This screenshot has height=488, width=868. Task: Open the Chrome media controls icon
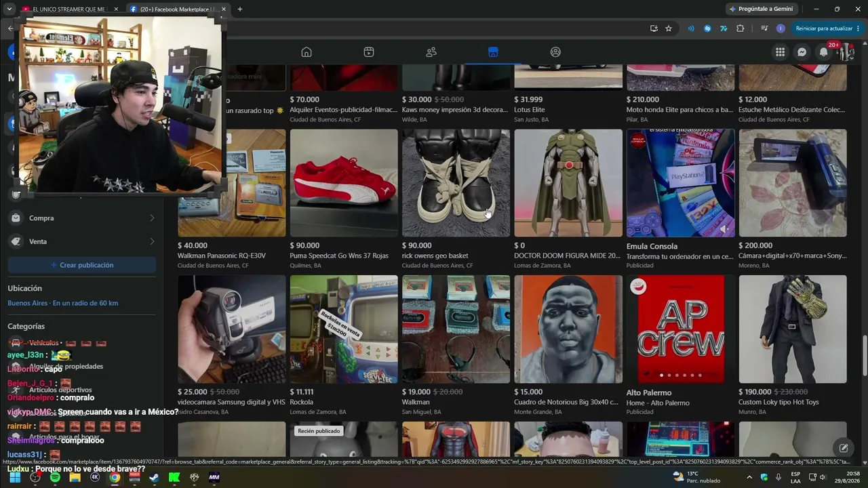pyautogui.click(x=764, y=28)
